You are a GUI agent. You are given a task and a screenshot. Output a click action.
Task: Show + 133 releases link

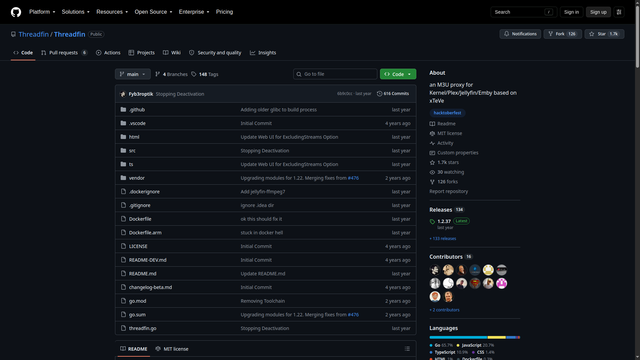pyautogui.click(x=443, y=238)
